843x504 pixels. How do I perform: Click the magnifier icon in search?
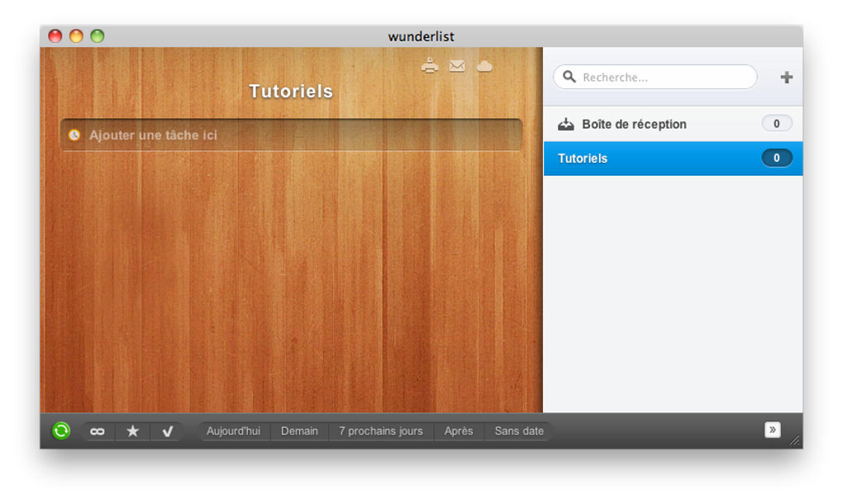[569, 77]
